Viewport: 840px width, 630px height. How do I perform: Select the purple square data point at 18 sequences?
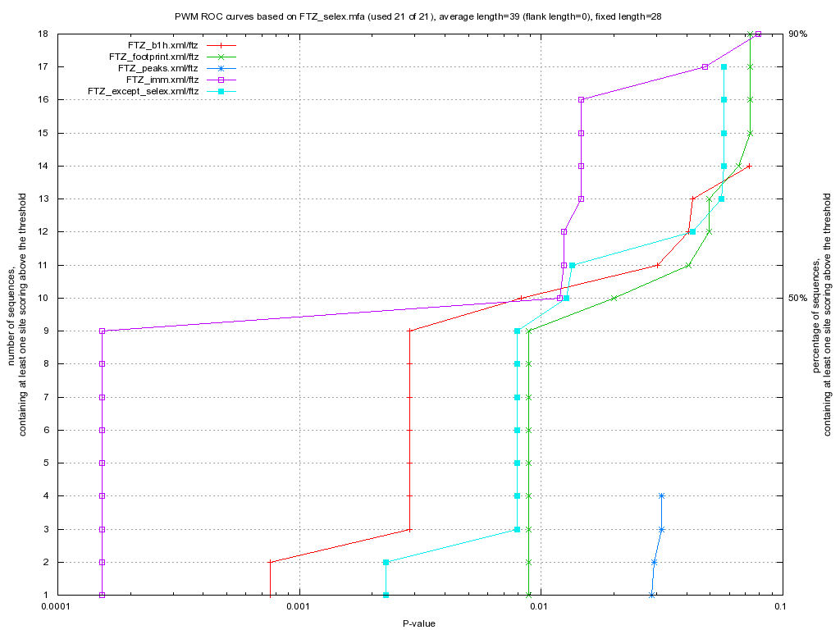[758, 34]
